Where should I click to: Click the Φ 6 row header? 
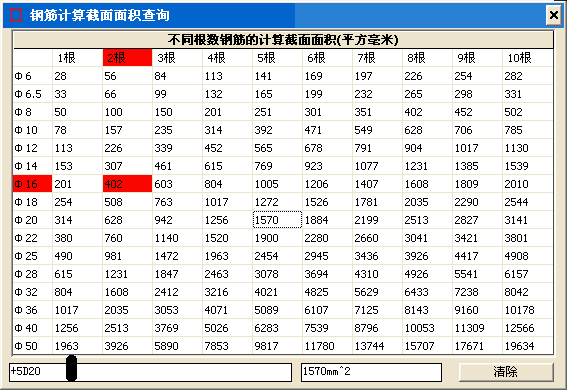33,76
